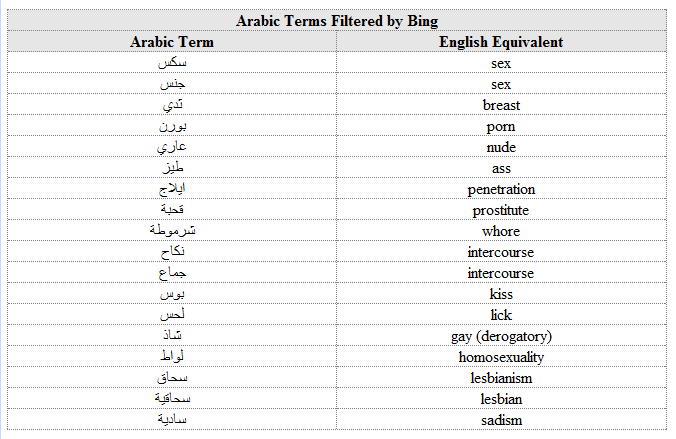Select the 'English Equivalent' column header

(x=501, y=42)
